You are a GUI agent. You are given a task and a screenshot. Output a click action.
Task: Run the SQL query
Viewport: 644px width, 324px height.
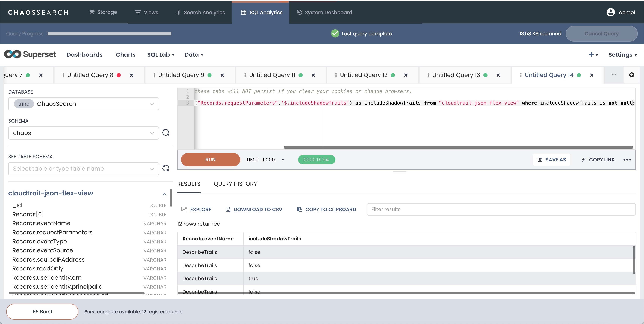210,160
